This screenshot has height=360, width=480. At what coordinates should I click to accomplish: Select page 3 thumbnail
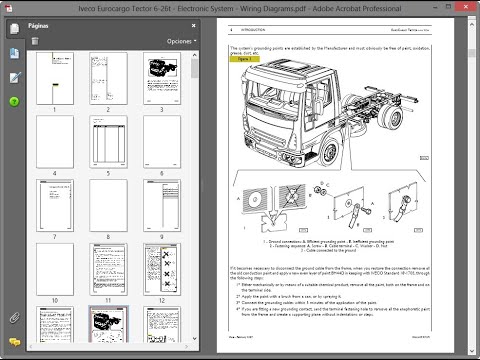tap(162, 78)
